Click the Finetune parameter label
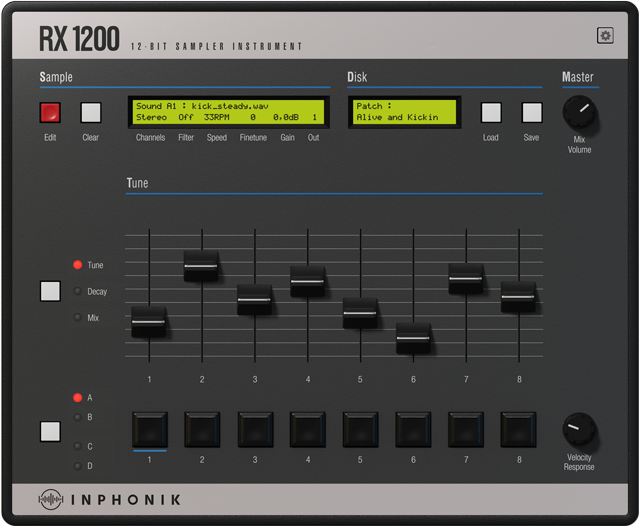Screen dimensions: 640x526 tap(253, 138)
